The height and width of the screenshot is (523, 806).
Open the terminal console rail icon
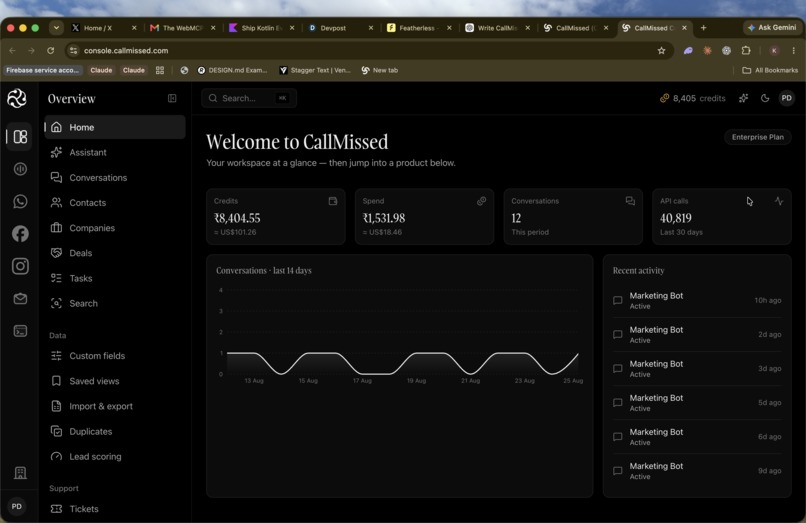20,331
